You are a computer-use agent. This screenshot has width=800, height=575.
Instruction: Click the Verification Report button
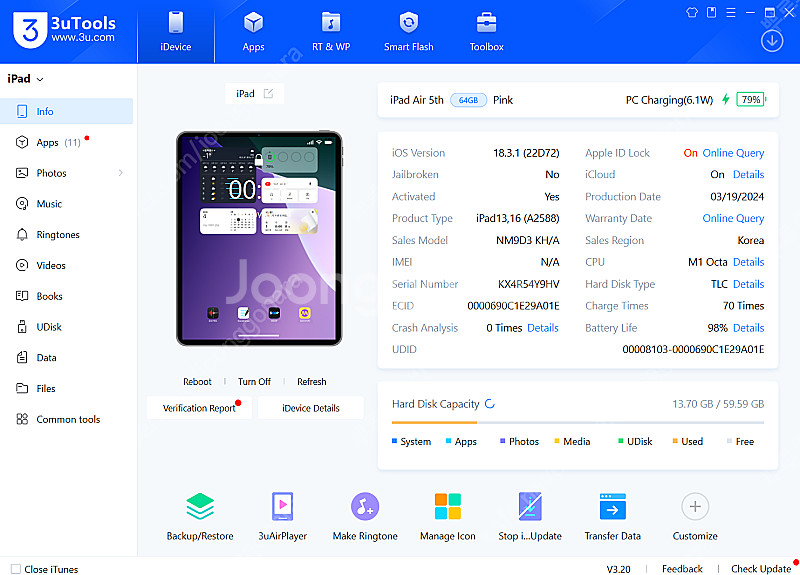pyautogui.click(x=199, y=408)
